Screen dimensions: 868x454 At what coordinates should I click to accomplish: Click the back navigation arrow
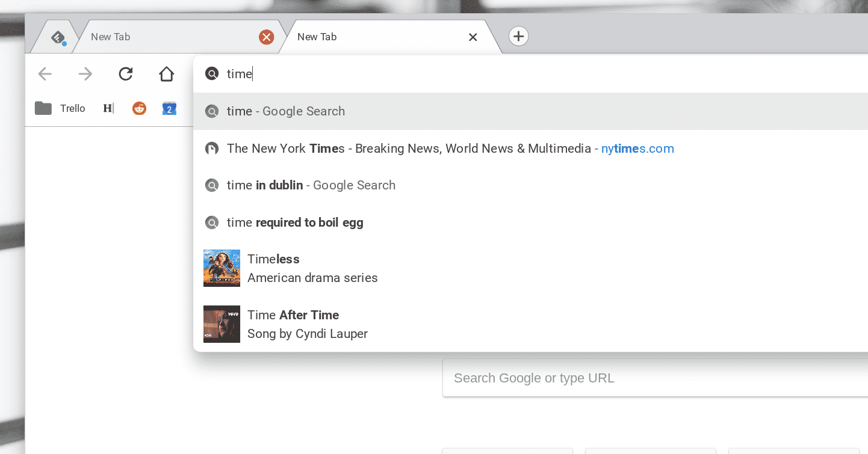pyautogui.click(x=45, y=74)
